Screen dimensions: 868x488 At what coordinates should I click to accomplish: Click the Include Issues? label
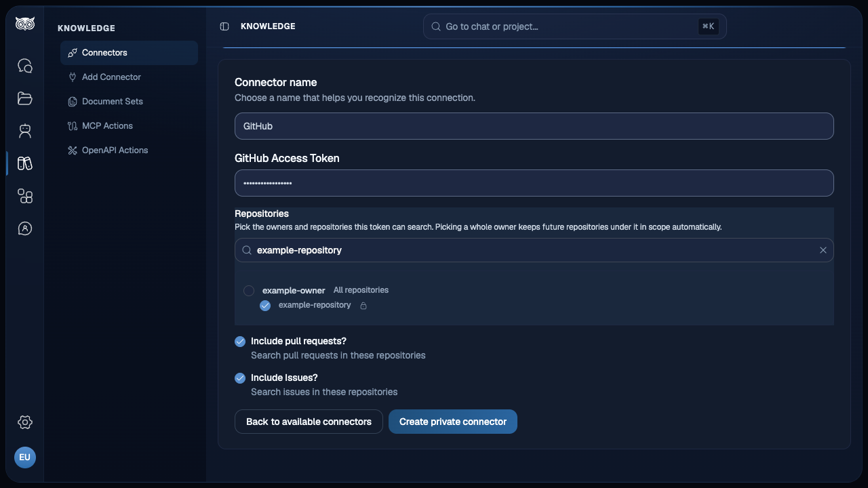click(284, 378)
